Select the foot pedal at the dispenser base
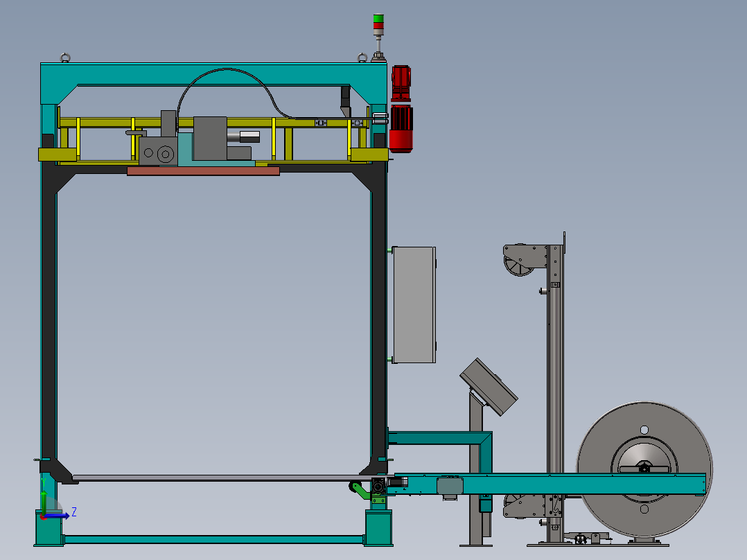The image size is (747, 560). [x=586, y=537]
